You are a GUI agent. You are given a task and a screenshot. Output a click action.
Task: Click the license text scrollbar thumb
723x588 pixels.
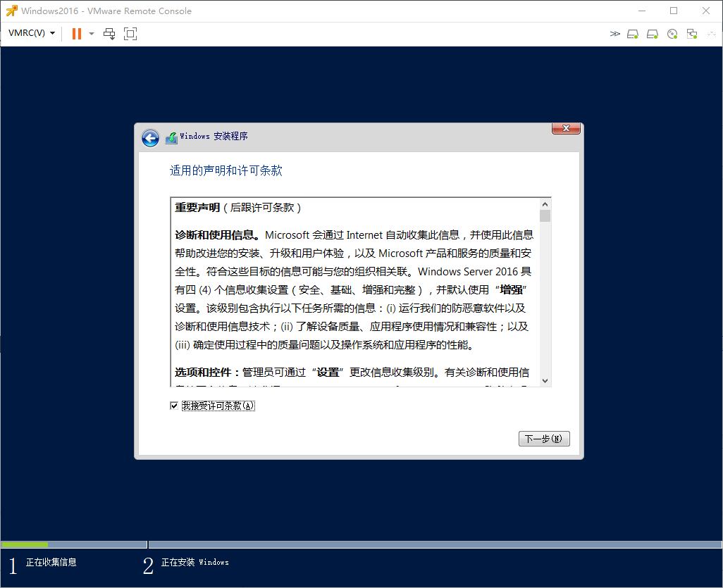[x=545, y=215]
